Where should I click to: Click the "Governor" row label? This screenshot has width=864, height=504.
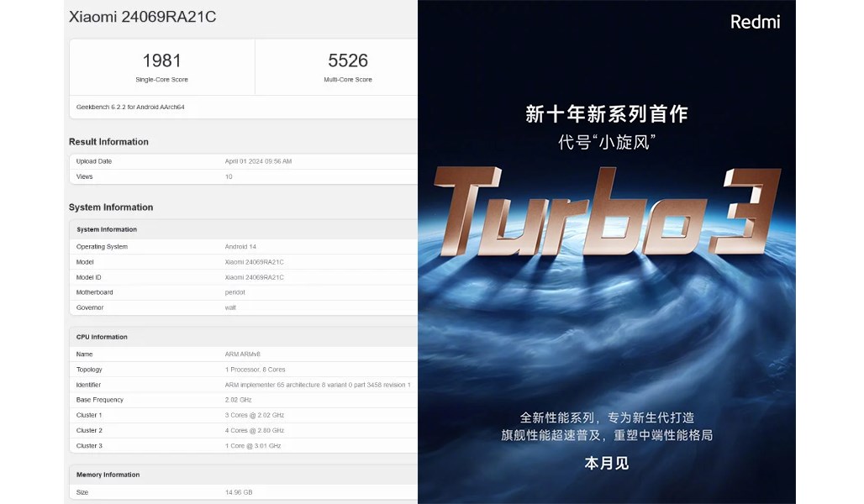(x=90, y=308)
